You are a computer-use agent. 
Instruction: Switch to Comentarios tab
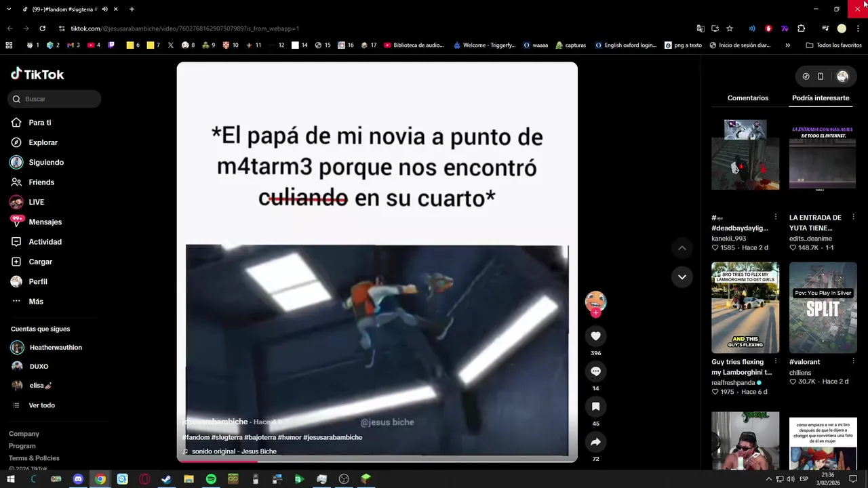pos(748,98)
